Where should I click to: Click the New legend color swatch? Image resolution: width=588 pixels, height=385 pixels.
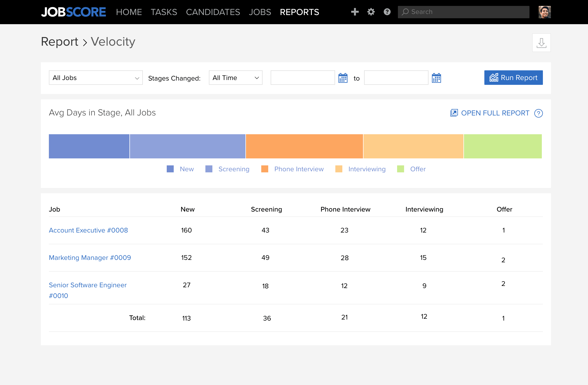click(170, 169)
